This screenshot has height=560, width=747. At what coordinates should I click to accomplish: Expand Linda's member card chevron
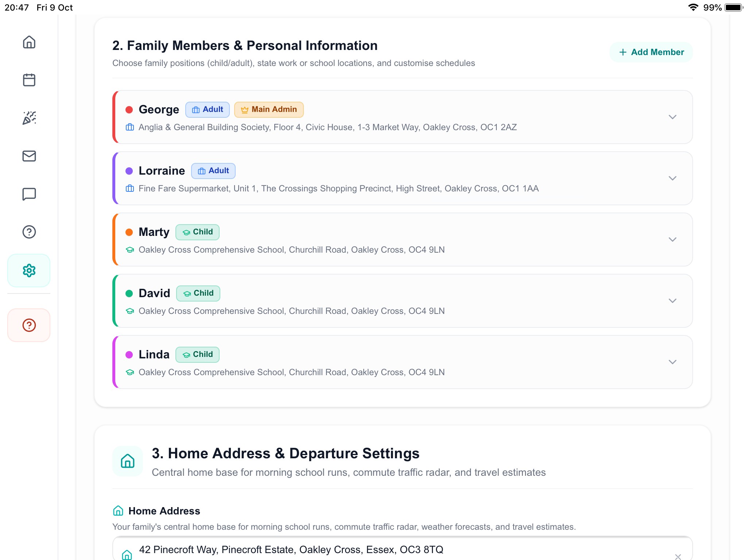tap(673, 362)
